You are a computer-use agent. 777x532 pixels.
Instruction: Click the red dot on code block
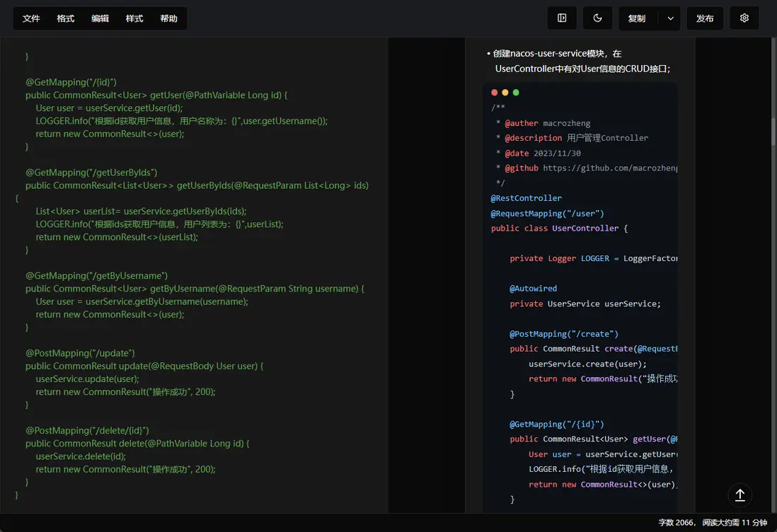(x=495, y=93)
